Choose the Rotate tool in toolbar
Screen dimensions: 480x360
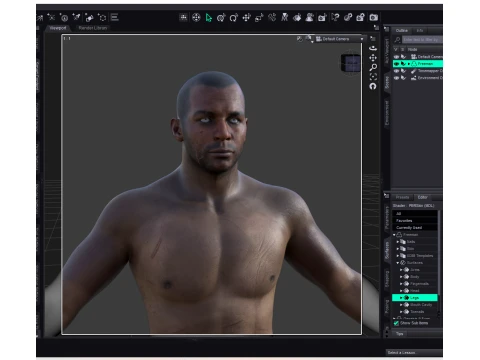pyautogui.click(x=234, y=18)
